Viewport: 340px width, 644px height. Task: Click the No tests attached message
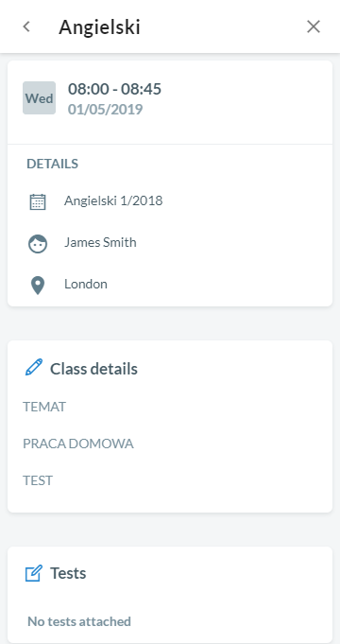click(x=79, y=621)
